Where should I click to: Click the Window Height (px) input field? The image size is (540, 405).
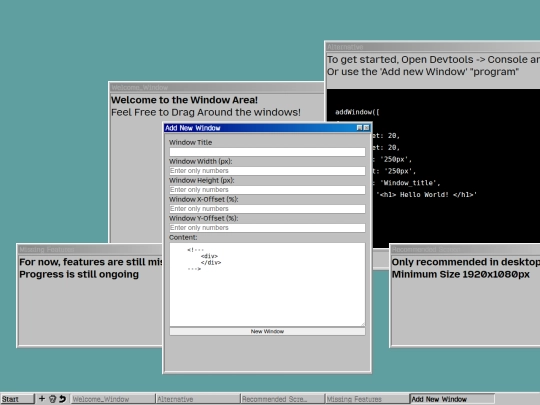[267, 190]
